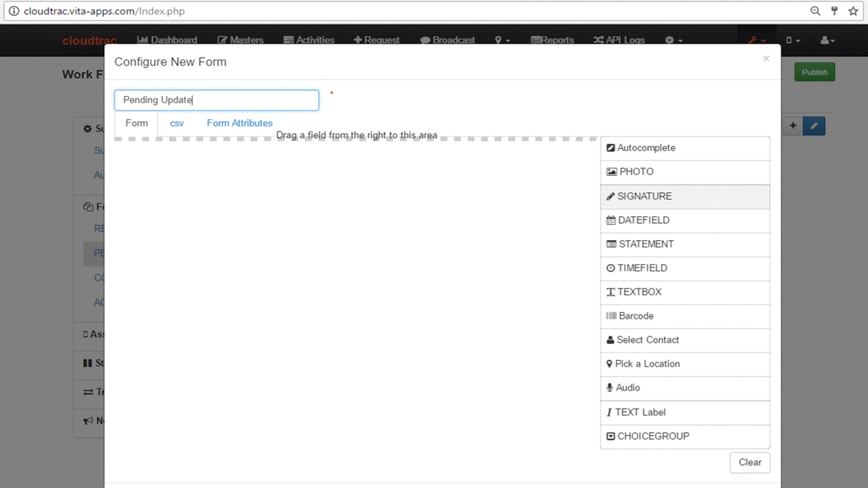Pick the Barcode field type

point(685,316)
